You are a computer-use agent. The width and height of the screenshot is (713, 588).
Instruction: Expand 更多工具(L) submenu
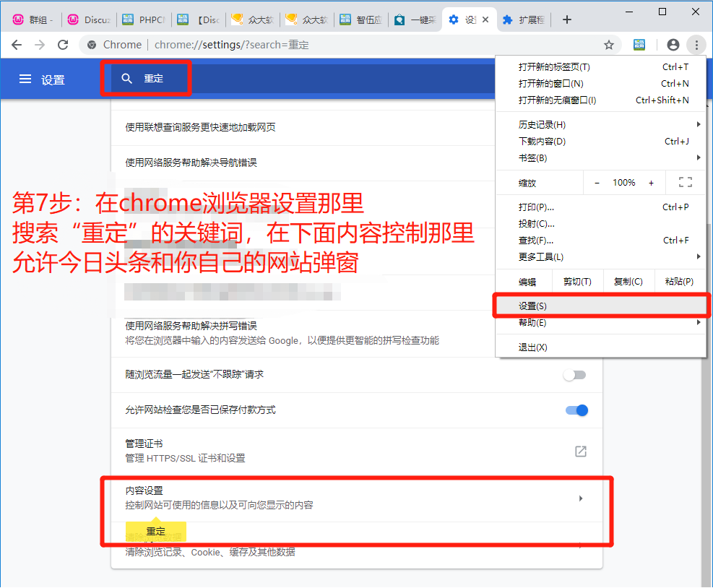[x=699, y=257]
